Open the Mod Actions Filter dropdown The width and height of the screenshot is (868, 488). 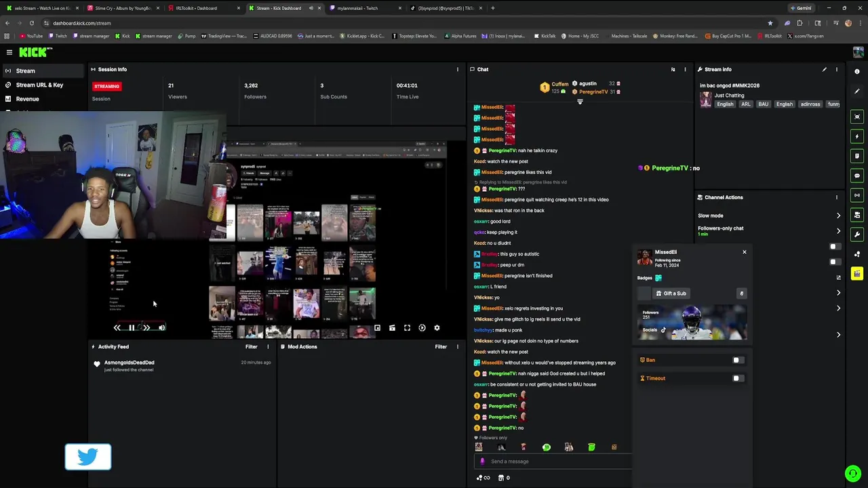(x=441, y=346)
